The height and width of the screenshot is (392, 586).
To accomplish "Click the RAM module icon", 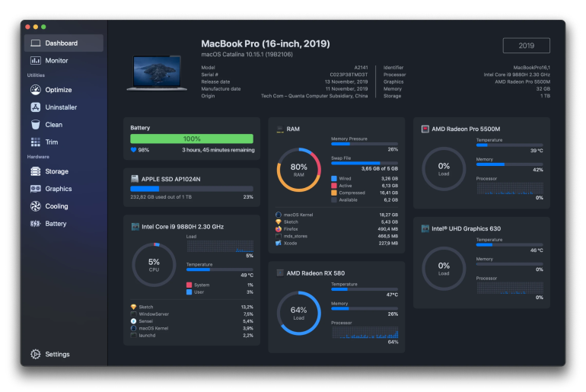I will (x=280, y=129).
